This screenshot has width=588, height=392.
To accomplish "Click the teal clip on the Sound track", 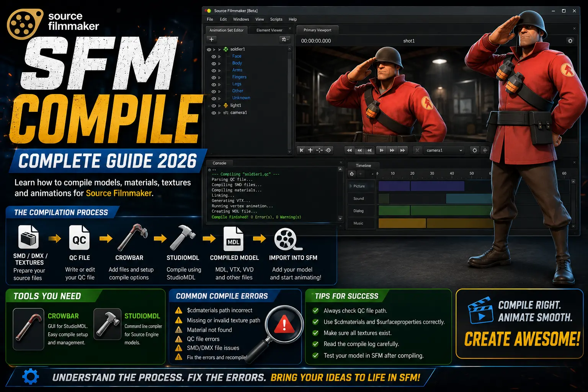I will [x=470, y=199].
